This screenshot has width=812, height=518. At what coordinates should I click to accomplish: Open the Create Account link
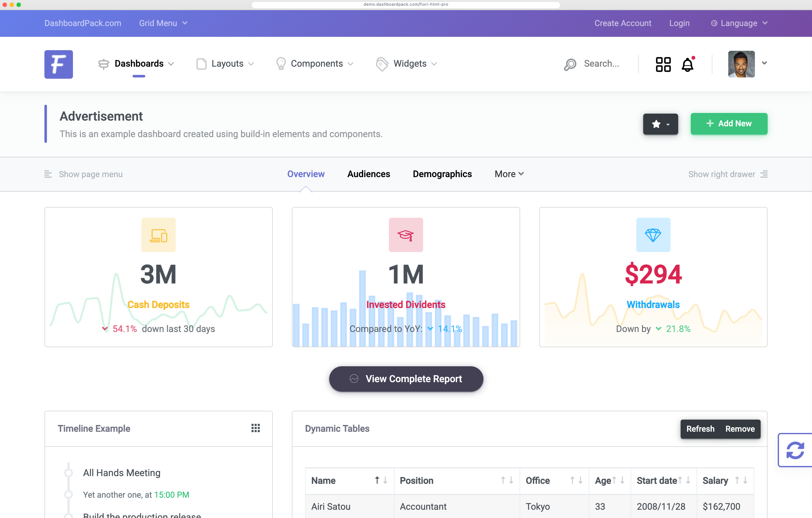(623, 23)
